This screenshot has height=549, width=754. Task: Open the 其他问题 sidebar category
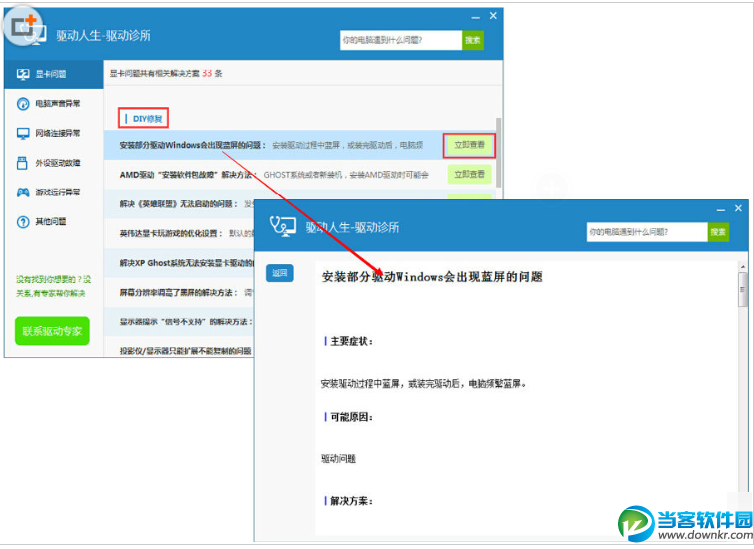53,222
